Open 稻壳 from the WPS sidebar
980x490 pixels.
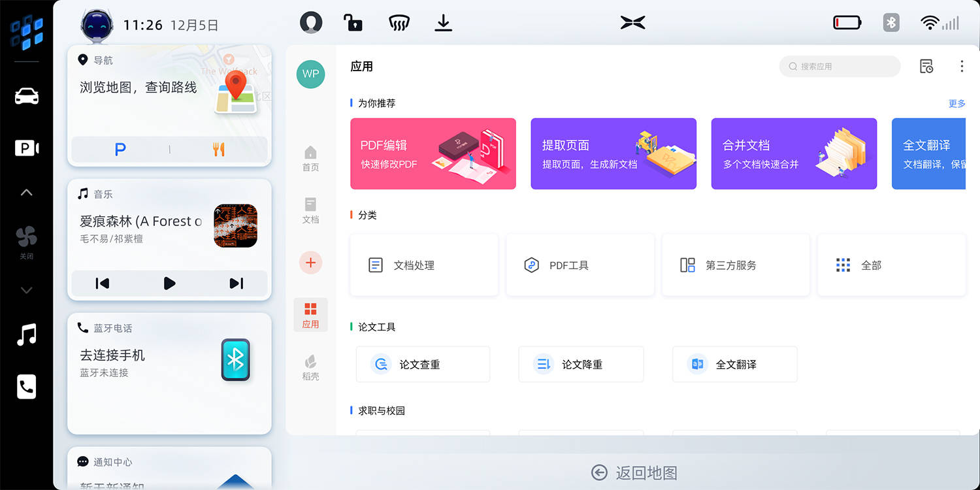click(310, 366)
